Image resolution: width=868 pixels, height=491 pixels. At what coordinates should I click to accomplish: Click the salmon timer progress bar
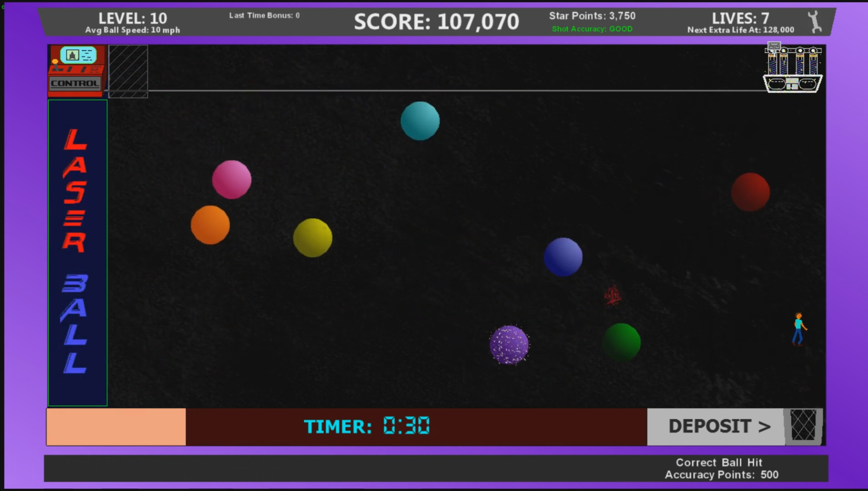[x=116, y=426]
